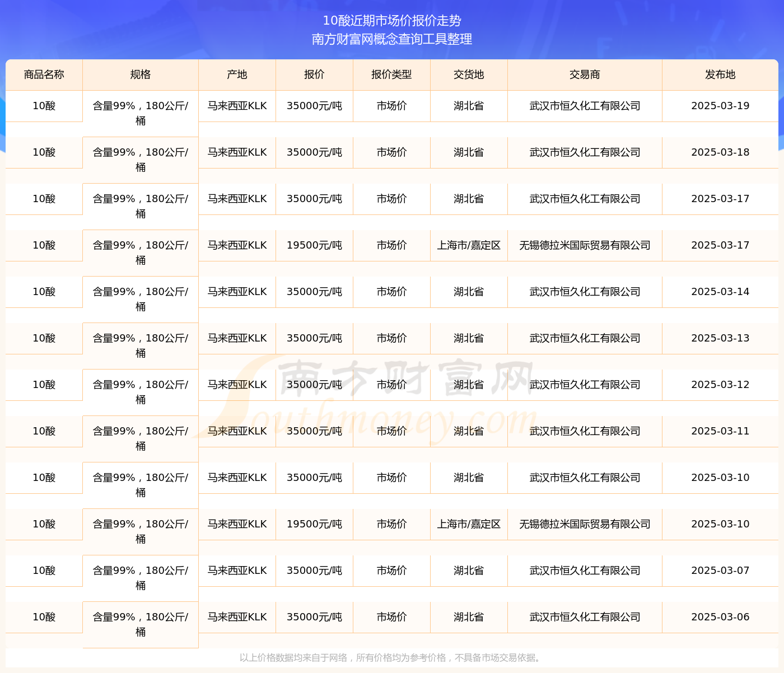
Task: Click 10酸 in the 2025-03-19 row
Action: (44, 106)
